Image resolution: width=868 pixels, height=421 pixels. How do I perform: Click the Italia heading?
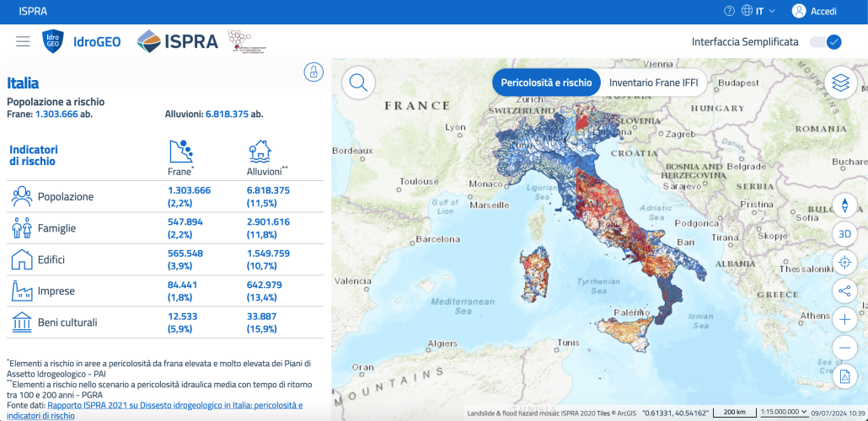(23, 83)
